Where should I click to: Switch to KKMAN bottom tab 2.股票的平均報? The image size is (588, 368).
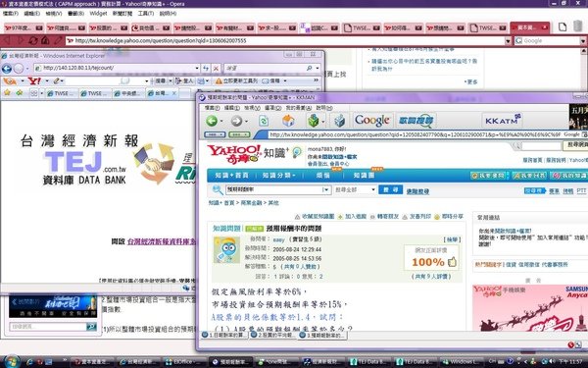coord(272,335)
